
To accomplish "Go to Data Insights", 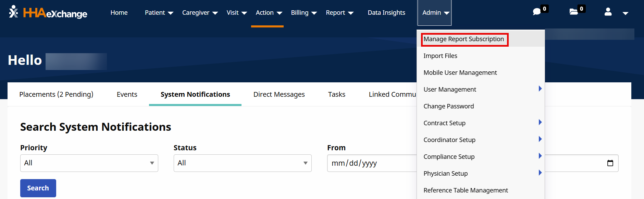I will tap(386, 13).
